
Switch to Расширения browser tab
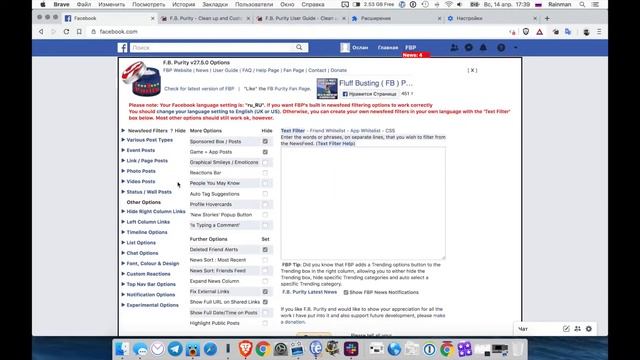tap(396, 18)
